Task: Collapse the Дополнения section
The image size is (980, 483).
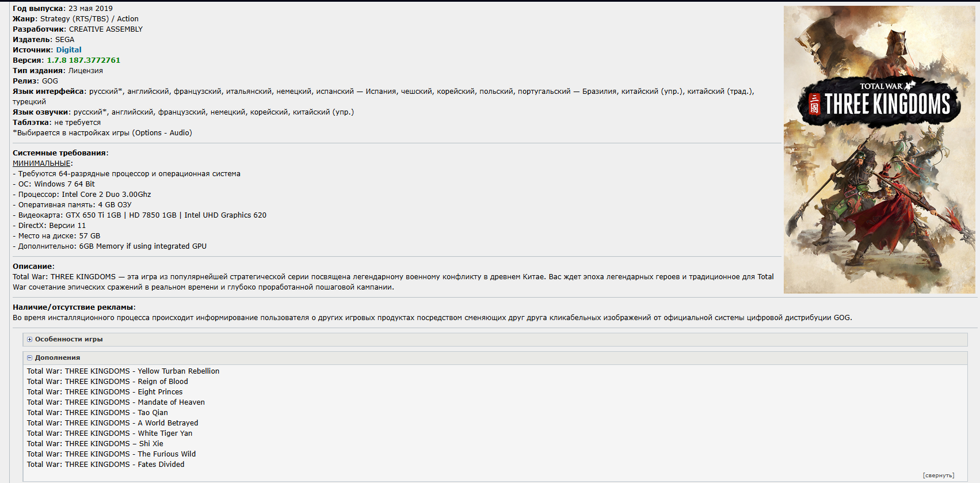Action: 58,358
